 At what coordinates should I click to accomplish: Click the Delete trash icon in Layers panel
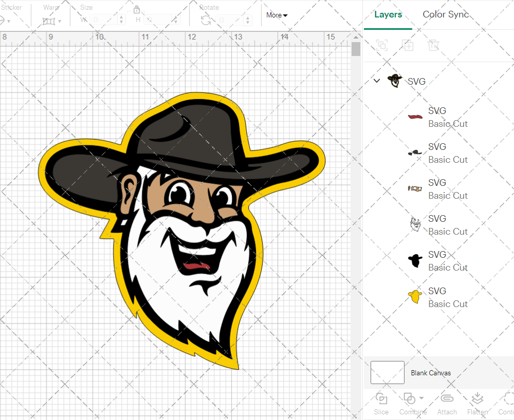click(434, 45)
